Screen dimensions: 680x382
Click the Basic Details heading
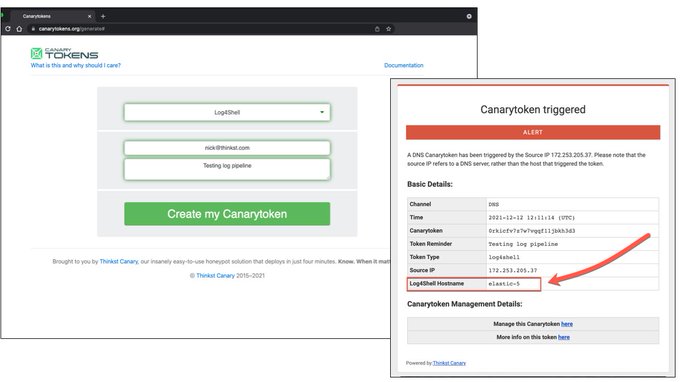click(429, 184)
